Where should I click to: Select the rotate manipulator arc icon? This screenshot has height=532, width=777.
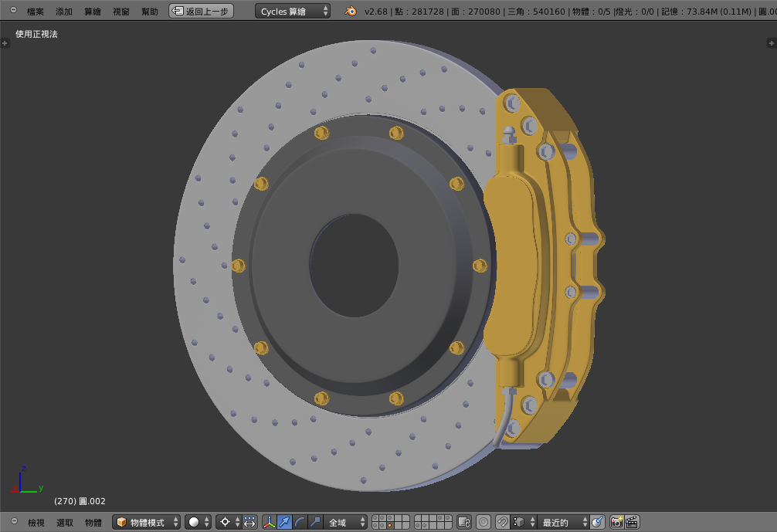point(300,522)
